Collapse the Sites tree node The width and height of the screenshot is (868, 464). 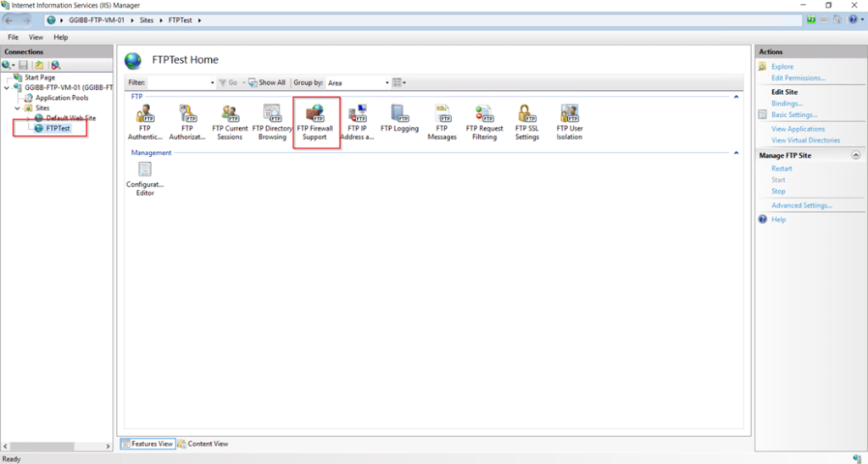(18, 109)
